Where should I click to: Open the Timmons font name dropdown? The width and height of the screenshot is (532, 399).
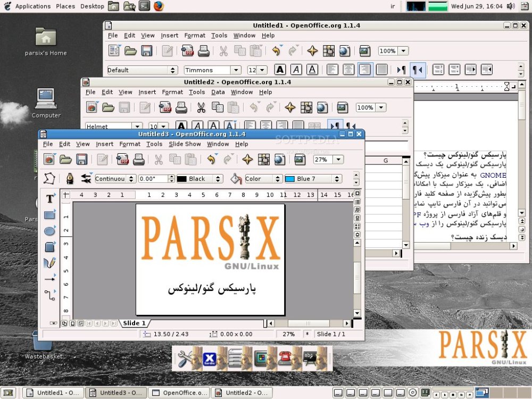click(x=236, y=70)
